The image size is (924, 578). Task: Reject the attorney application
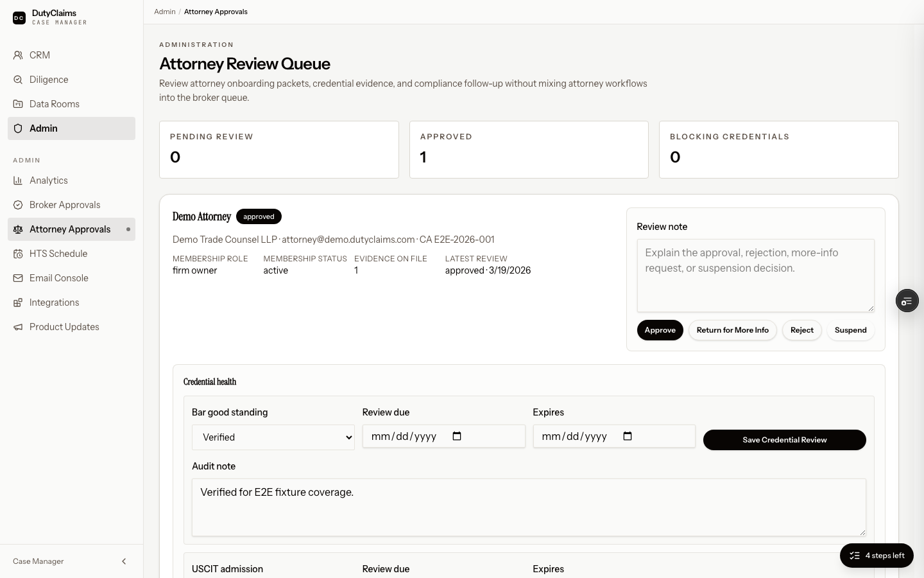pos(801,330)
